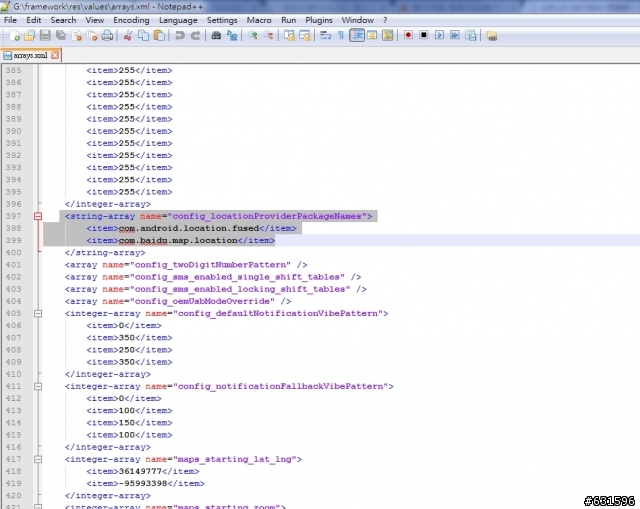The height and width of the screenshot is (509, 640).
Task: Start macro recording with the red dot
Action: 408,36
